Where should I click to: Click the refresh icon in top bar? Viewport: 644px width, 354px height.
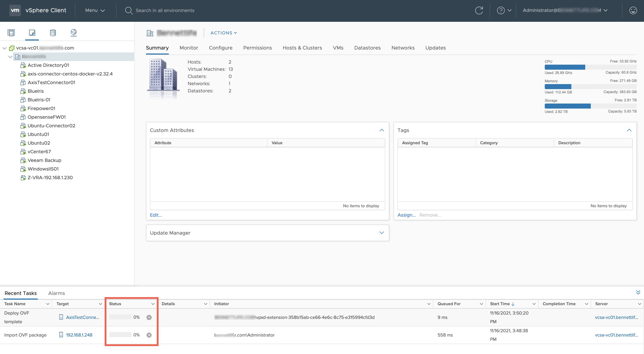point(479,10)
